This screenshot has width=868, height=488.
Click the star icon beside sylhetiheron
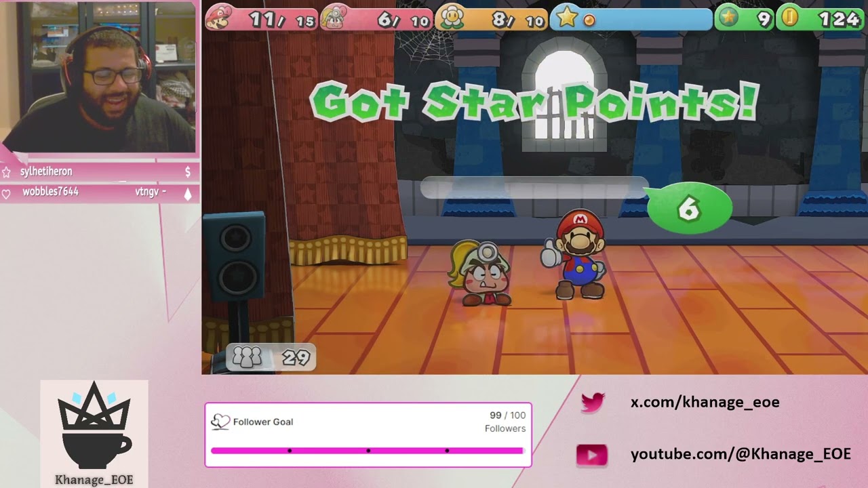coord(6,172)
